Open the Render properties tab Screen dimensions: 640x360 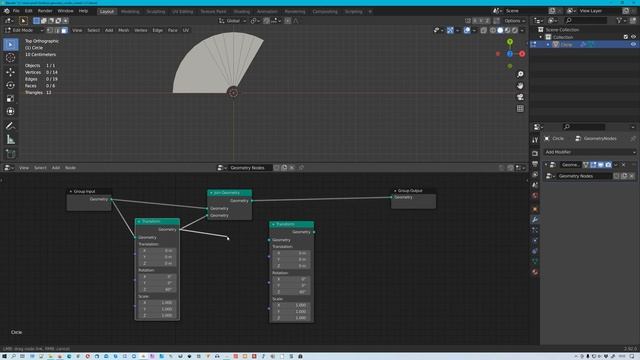coord(535,153)
